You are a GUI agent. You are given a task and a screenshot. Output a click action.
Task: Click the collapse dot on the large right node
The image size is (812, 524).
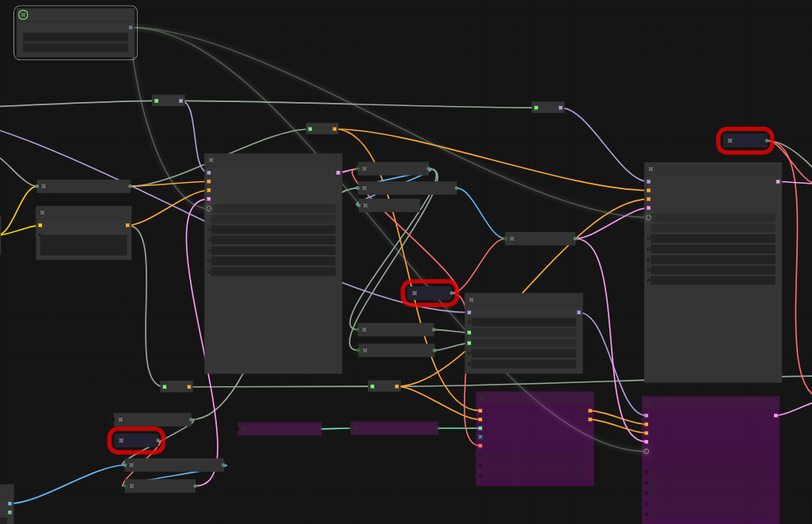[651, 169]
